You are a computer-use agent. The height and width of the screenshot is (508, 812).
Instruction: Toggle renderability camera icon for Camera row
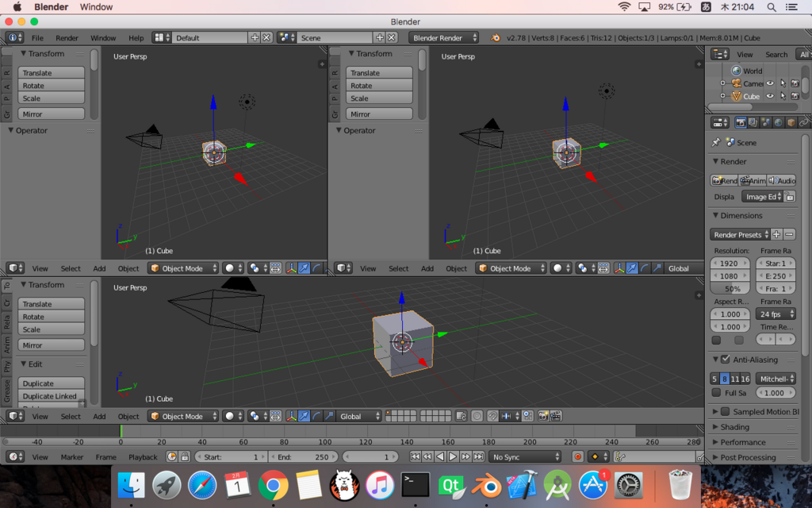[795, 83]
